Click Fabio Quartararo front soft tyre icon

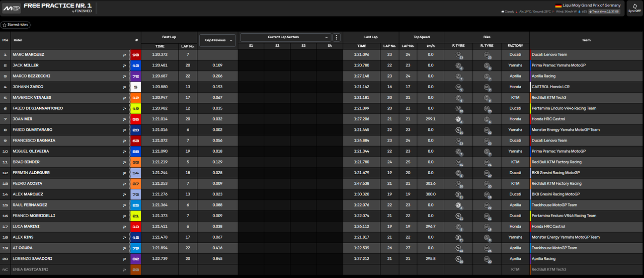coord(458,130)
